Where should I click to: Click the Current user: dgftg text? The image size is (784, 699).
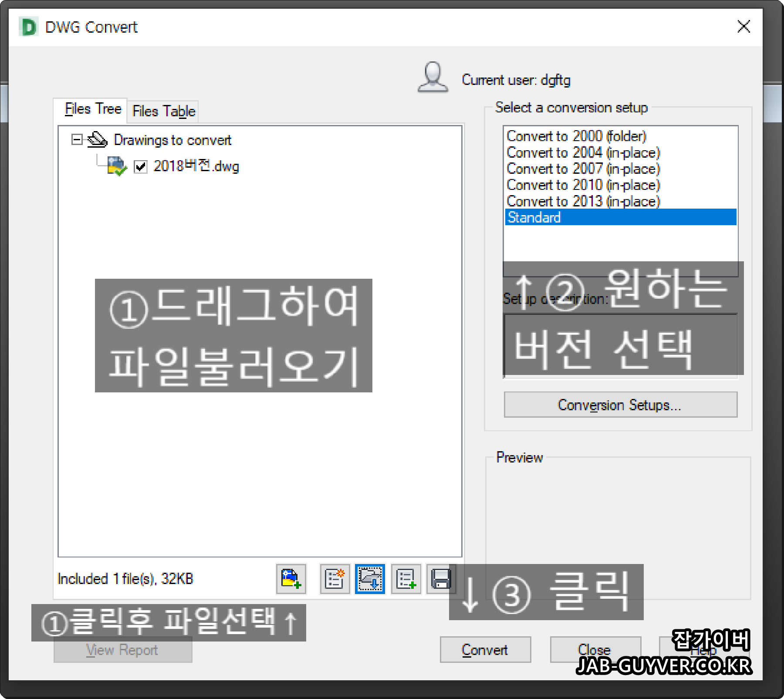pyautogui.click(x=516, y=80)
